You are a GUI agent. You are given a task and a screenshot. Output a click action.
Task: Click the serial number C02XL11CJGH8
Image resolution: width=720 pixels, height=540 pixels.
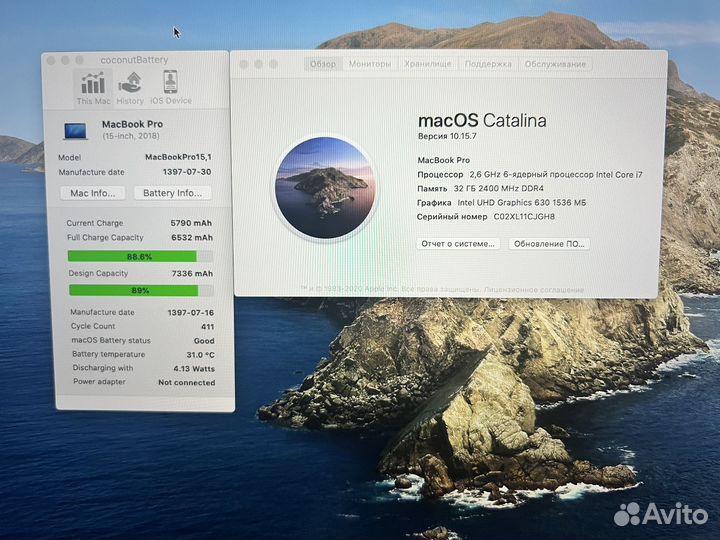(x=524, y=217)
